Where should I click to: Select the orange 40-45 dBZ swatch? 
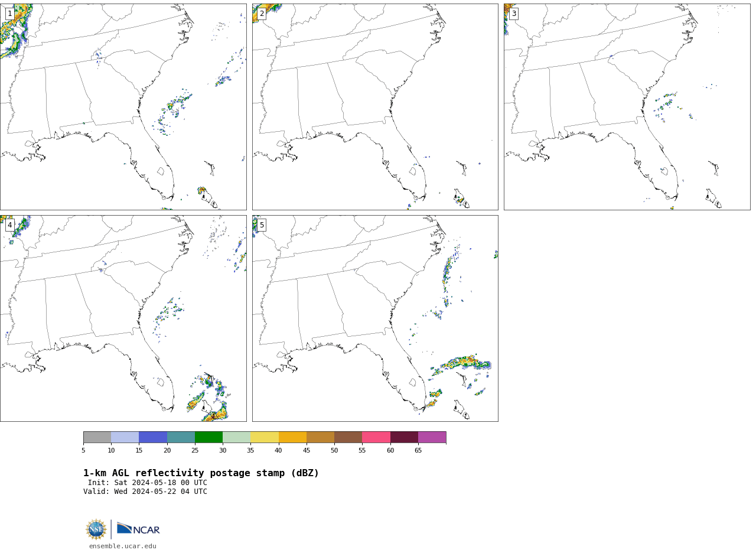coord(292,437)
